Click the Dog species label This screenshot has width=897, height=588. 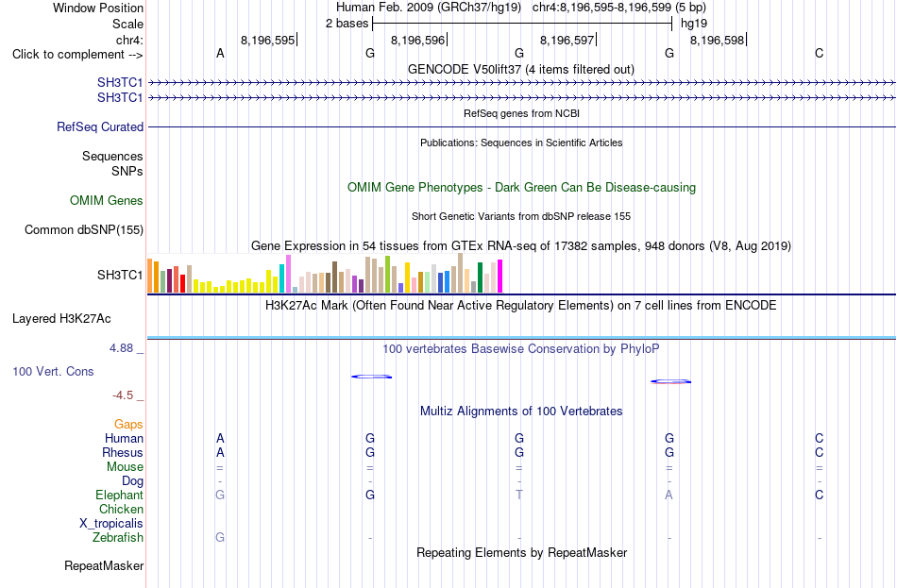pyautogui.click(x=132, y=481)
